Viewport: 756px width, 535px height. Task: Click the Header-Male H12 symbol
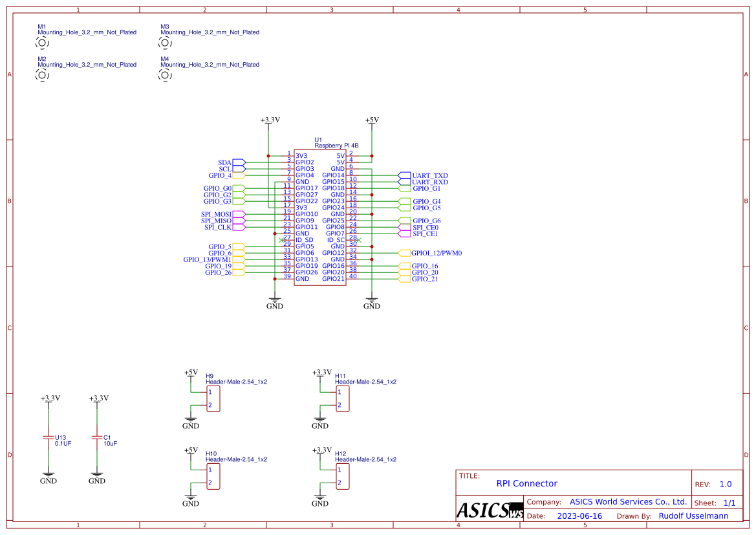coord(344,476)
